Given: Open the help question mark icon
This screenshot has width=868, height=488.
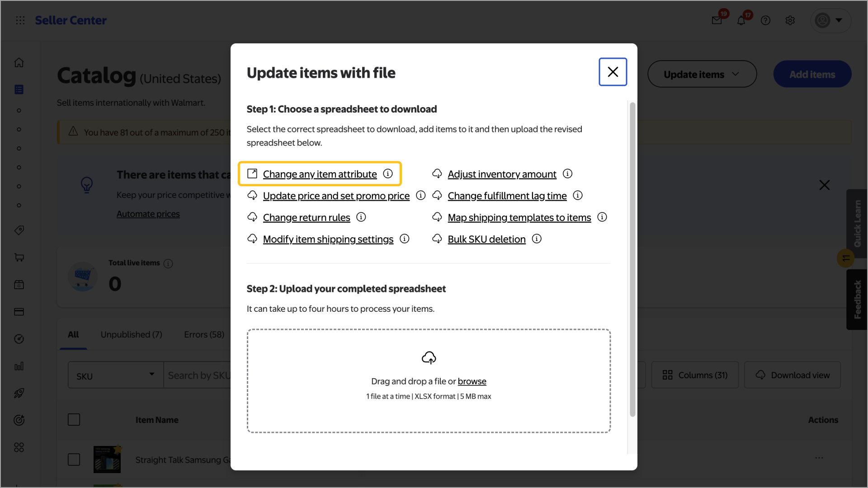Looking at the screenshot, I should (x=765, y=20).
